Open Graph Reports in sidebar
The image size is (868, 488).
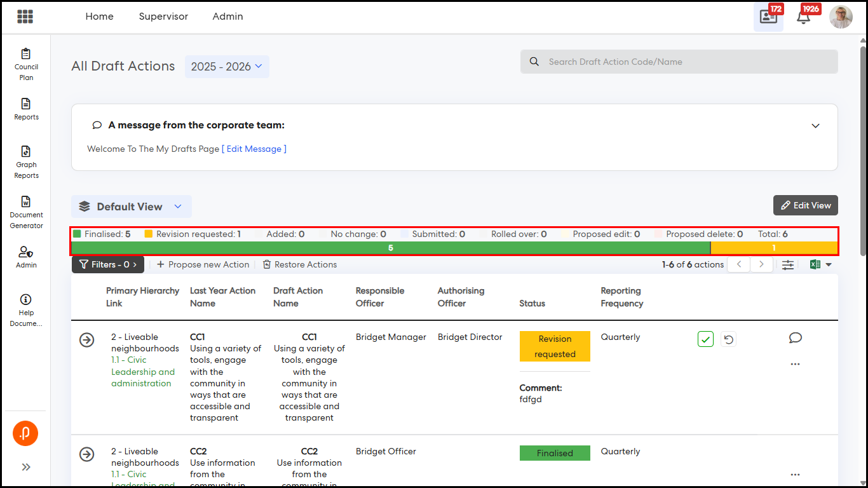(x=26, y=162)
